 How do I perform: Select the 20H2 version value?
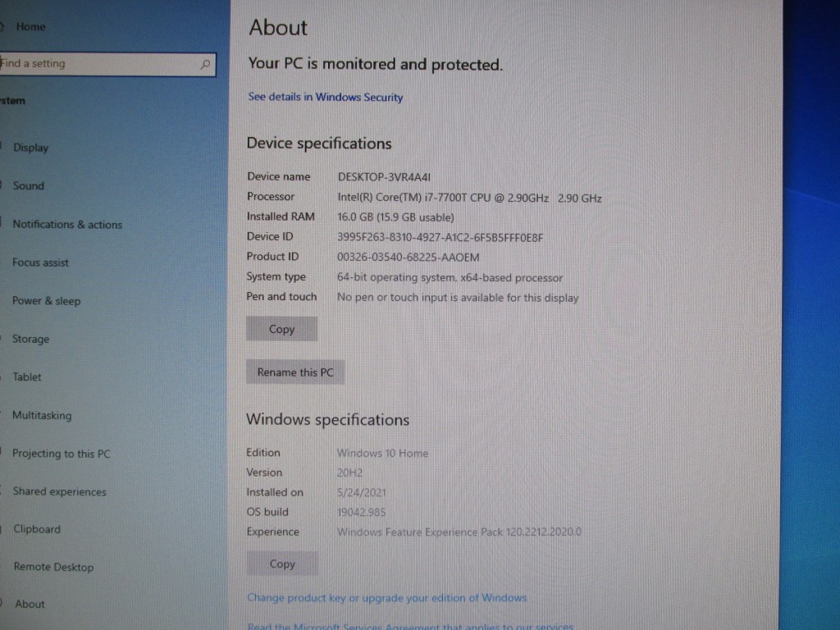click(x=349, y=473)
